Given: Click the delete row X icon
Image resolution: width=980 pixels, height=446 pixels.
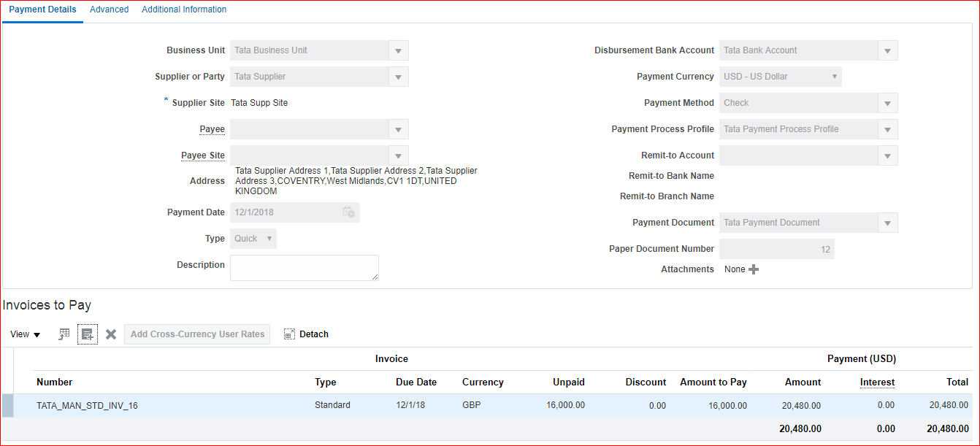Looking at the screenshot, I should [x=111, y=334].
